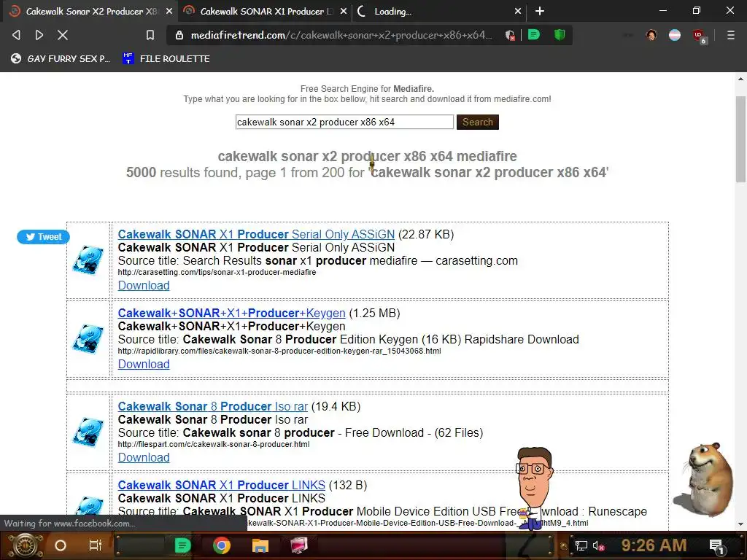Open the site lock information icon
This screenshot has width=747, height=560.
(179, 35)
